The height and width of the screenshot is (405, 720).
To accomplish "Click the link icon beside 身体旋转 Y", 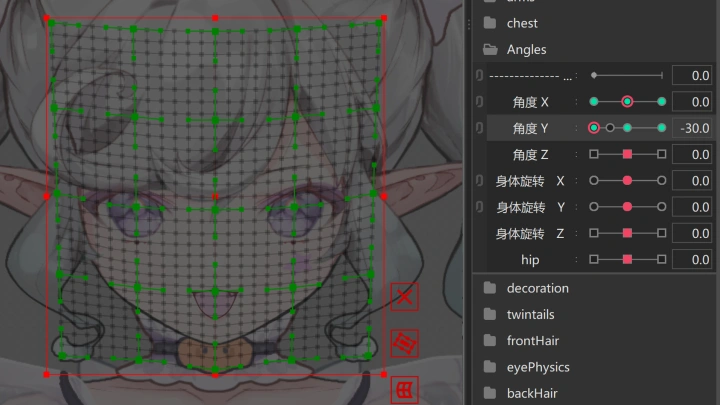I will (x=479, y=207).
